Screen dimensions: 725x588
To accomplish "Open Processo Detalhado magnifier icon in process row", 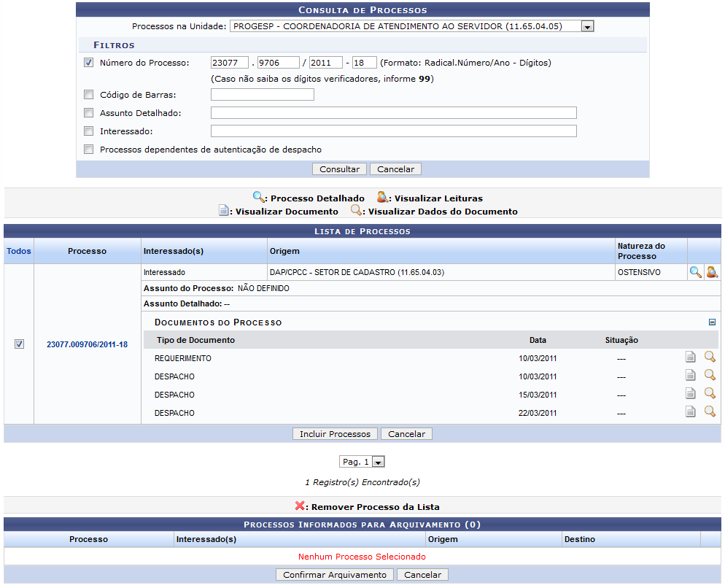I will click(695, 272).
